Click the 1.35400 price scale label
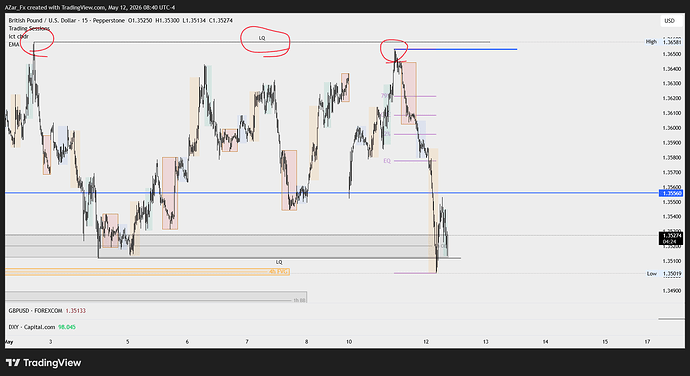The width and height of the screenshot is (690, 376). 672,217
